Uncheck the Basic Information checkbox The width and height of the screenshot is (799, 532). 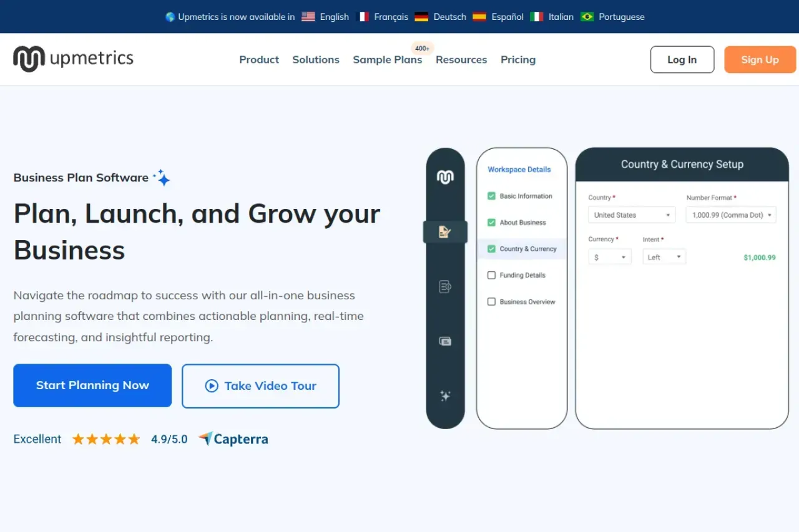coord(491,196)
